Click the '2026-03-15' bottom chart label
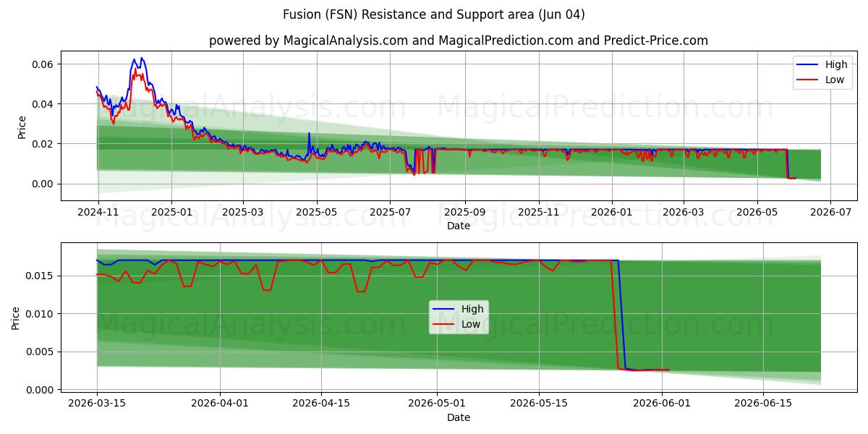 [x=97, y=404]
